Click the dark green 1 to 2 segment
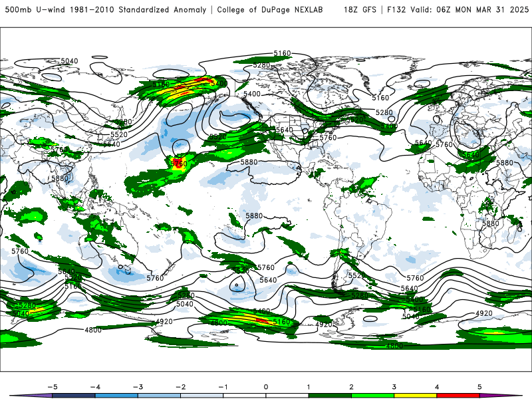 point(330,396)
